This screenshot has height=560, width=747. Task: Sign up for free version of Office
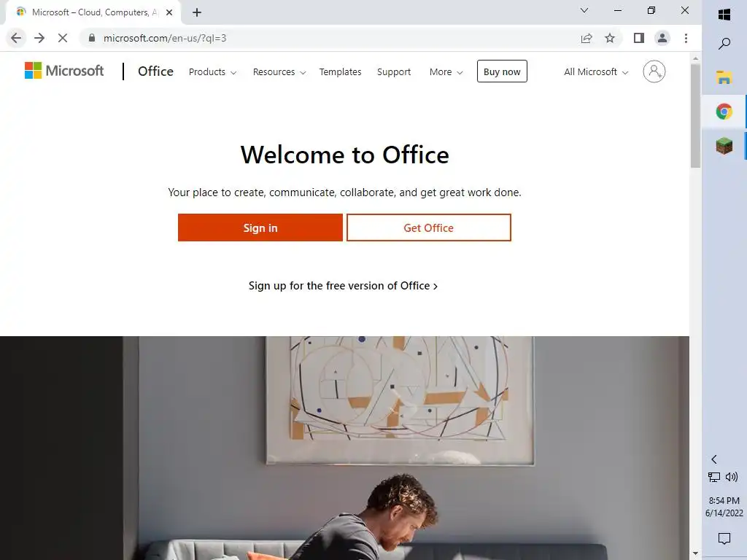pyautogui.click(x=343, y=286)
